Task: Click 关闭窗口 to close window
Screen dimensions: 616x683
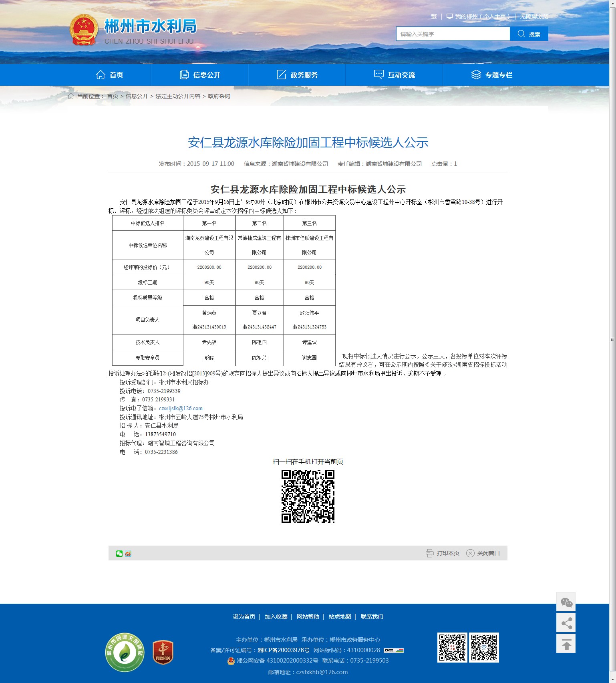Action: coord(489,553)
